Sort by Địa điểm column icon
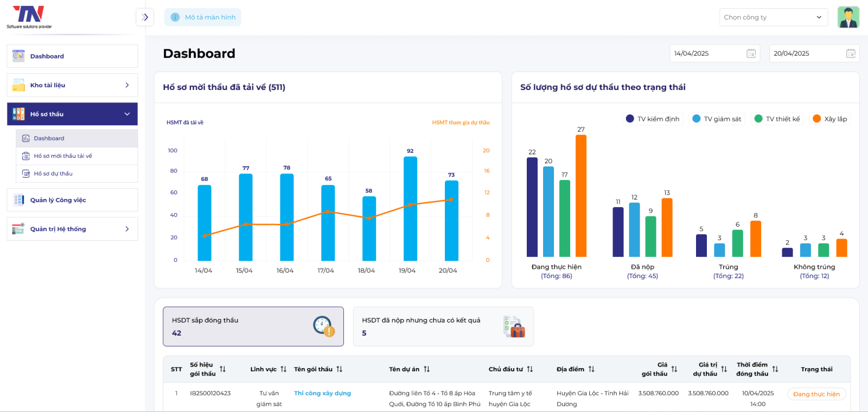 click(591, 369)
